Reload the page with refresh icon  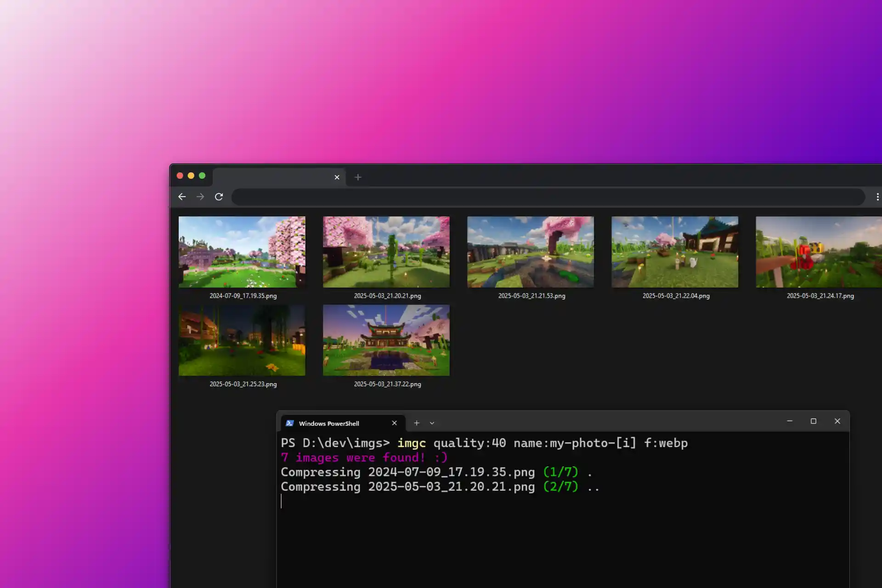click(x=219, y=197)
